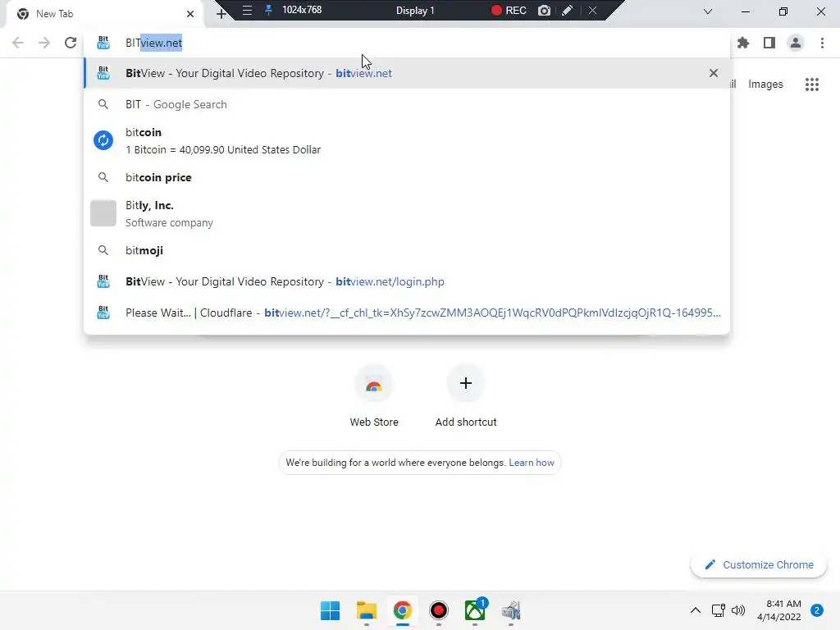Open File Explorer from the taskbar
840x630 pixels.
click(367, 610)
